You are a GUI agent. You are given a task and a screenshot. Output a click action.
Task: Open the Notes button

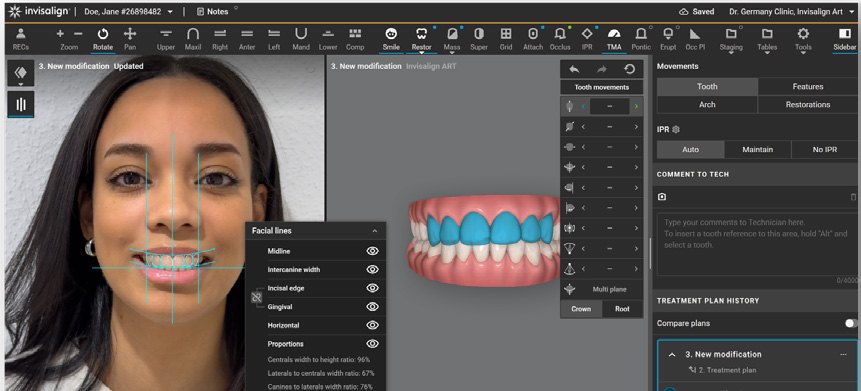pos(213,12)
